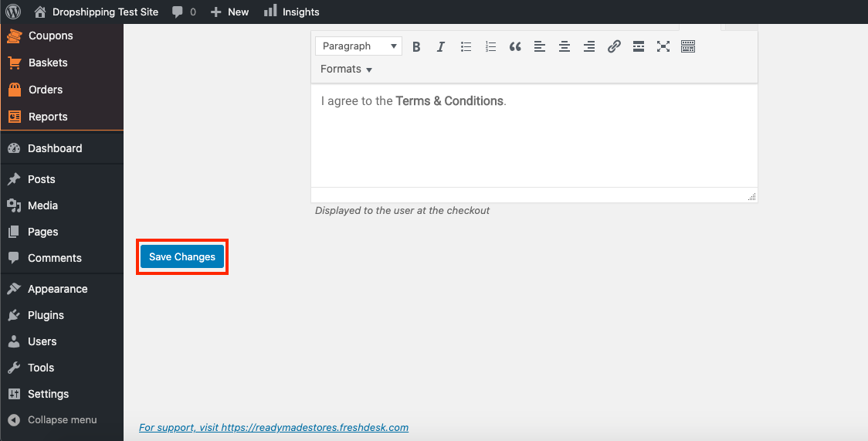
Task: Click the Baskets cart icon
Action: click(15, 63)
